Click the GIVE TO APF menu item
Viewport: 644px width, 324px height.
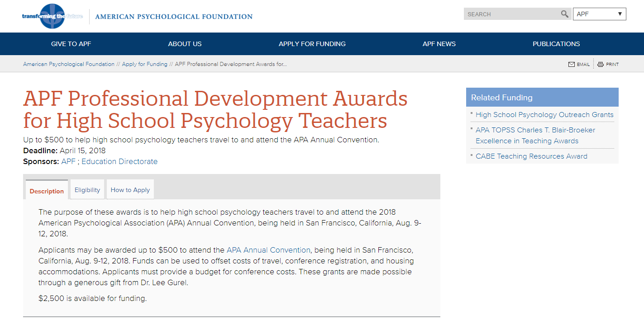(x=71, y=43)
